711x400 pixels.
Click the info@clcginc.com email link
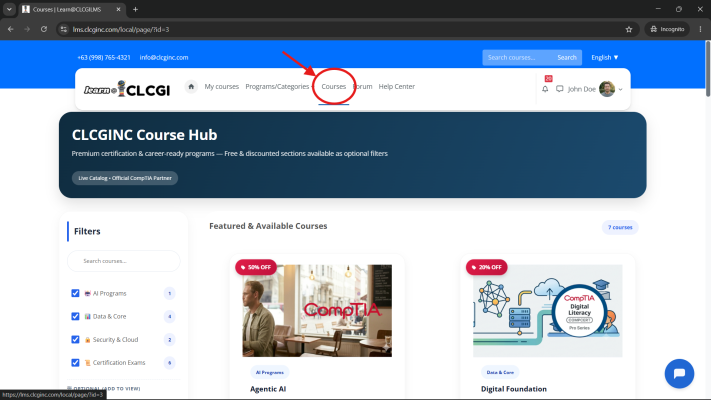[164, 57]
